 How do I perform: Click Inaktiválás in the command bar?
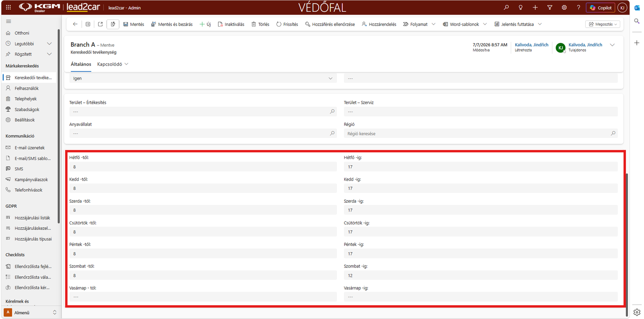[x=231, y=24]
